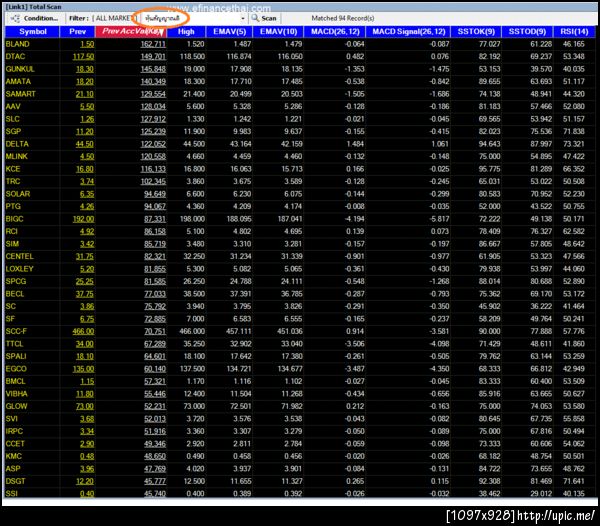Select the SPALI symbol
This screenshot has height=526, width=600.
tap(16, 356)
